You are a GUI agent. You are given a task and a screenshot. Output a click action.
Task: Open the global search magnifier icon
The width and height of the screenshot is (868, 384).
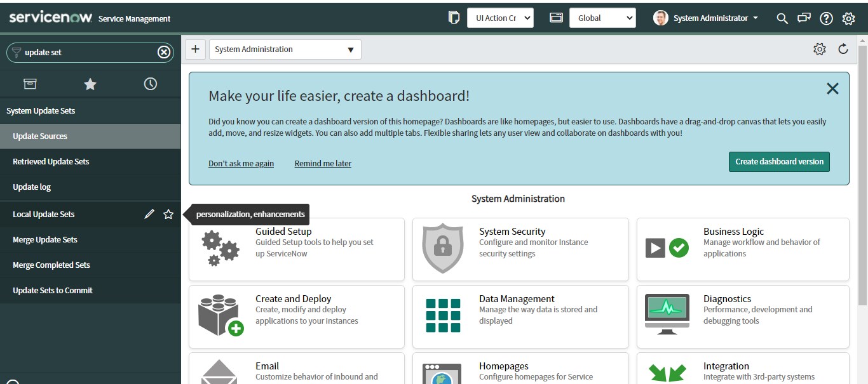tap(782, 18)
